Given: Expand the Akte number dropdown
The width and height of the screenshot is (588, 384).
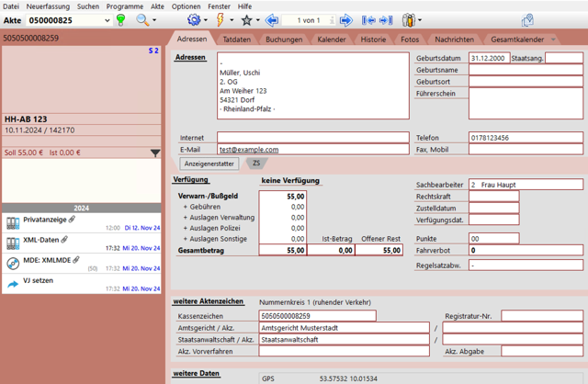Looking at the screenshot, I should [x=107, y=20].
